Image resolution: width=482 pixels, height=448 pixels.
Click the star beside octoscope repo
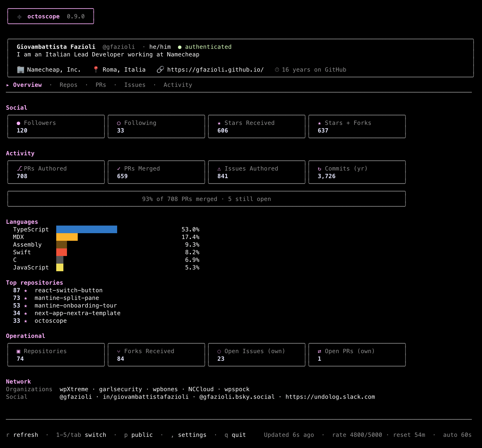[x=26, y=321]
